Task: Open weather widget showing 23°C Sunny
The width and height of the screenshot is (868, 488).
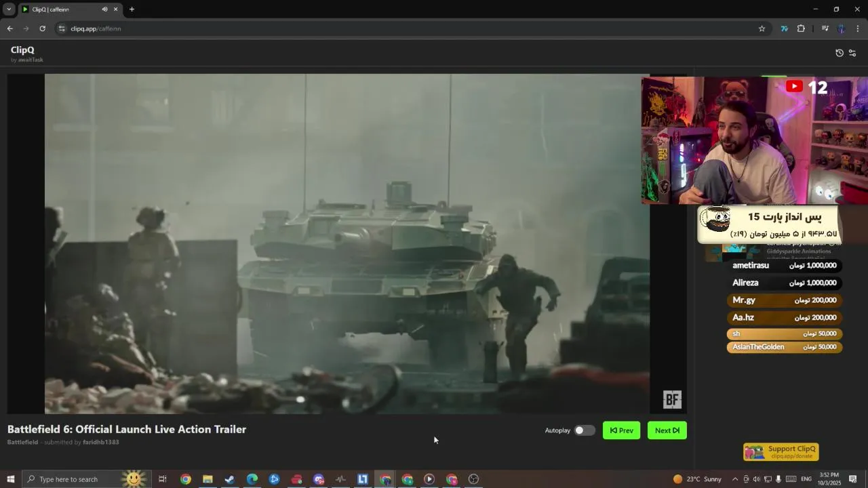Action: pos(697,479)
